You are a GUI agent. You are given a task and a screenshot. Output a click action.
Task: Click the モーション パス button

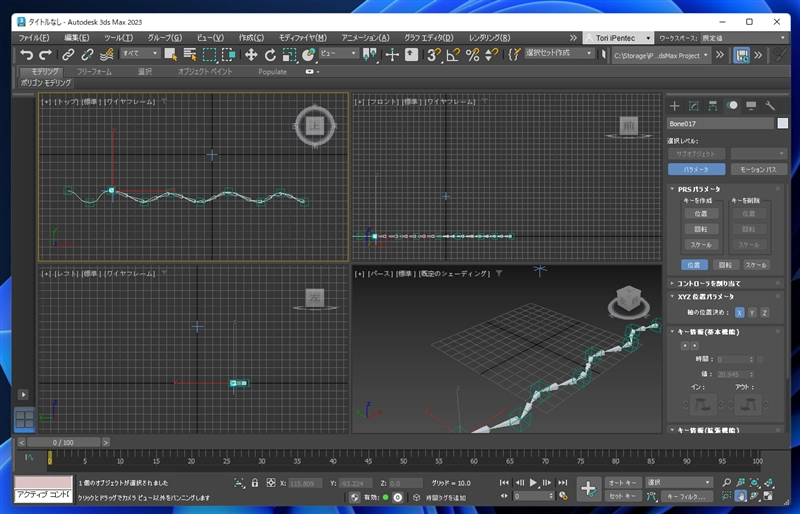tap(758, 169)
